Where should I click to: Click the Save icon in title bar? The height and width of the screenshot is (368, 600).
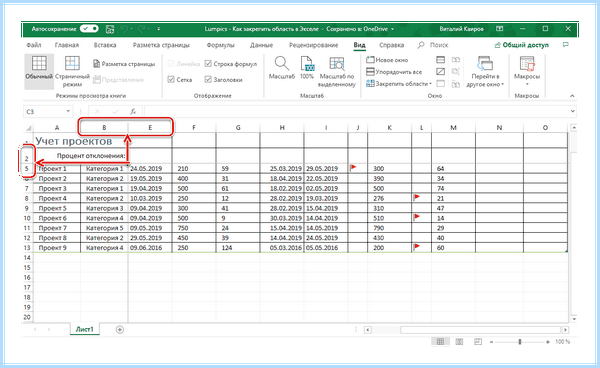point(110,29)
